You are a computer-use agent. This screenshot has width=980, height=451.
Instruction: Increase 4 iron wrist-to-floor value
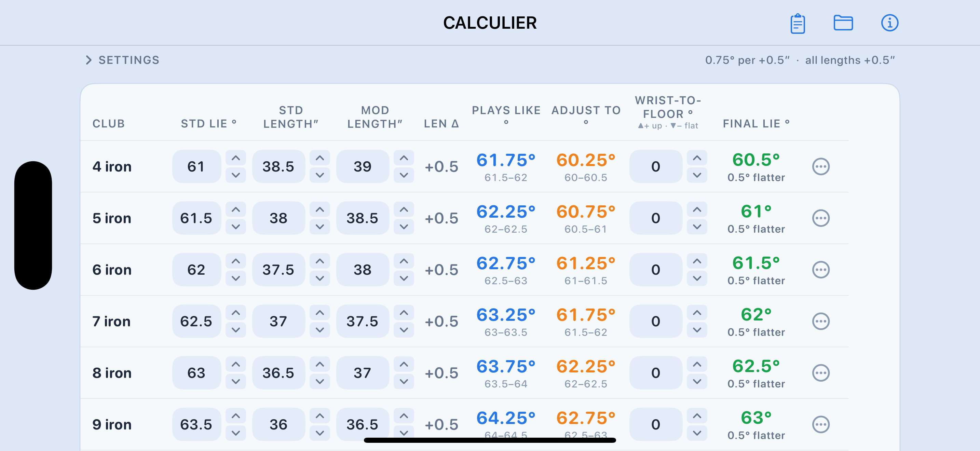click(x=697, y=158)
